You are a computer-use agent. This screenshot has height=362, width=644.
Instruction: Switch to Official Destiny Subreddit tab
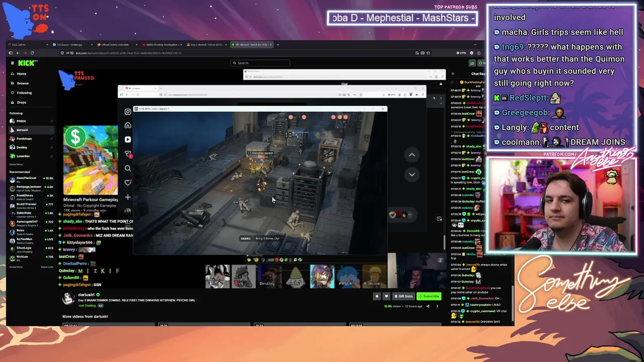click(x=116, y=45)
